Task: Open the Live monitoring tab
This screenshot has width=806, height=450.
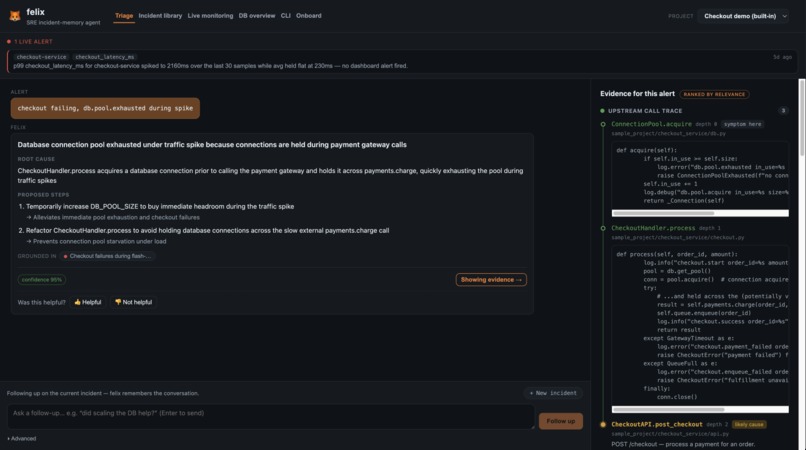Action: click(210, 16)
